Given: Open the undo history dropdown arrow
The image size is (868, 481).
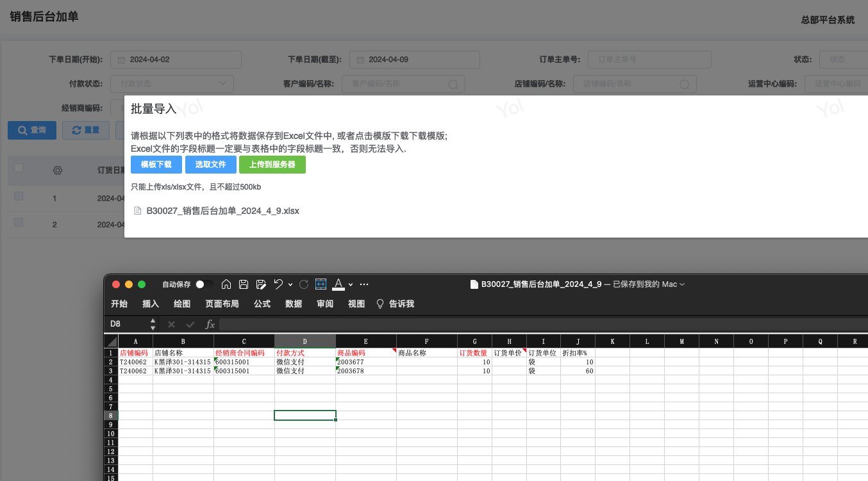Looking at the screenshot, I should point(290,284).
